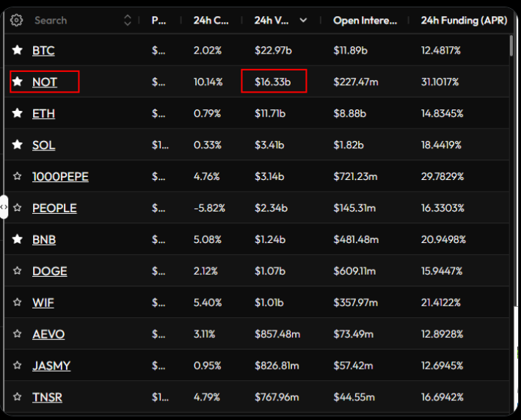Open the BTC market link
The width and height of the screenshot is (521, 420).
(43, 51)
